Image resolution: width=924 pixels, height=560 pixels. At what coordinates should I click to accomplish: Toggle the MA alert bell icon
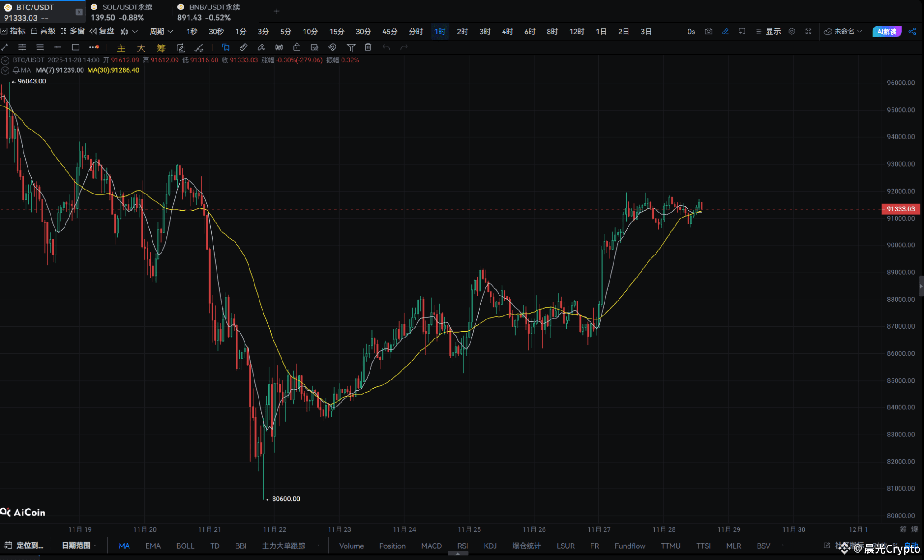[16, 70]
